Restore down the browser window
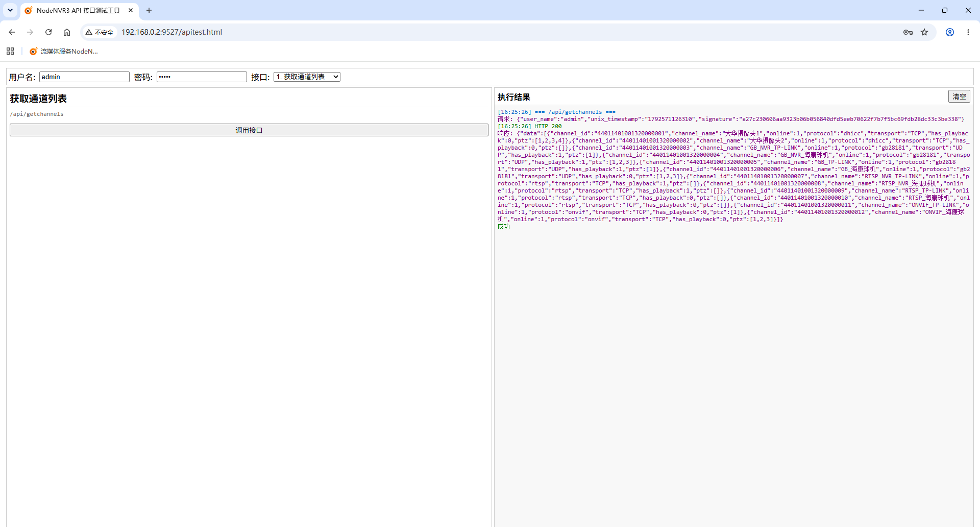The image size is (980, 527). [x=945, y=10]
